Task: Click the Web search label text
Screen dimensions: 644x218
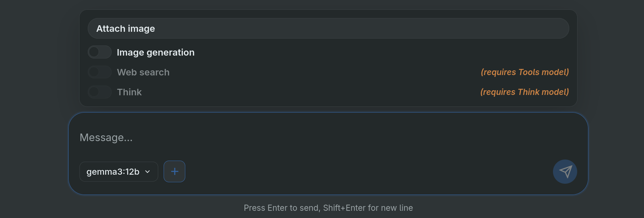Action: pos(143,72)
